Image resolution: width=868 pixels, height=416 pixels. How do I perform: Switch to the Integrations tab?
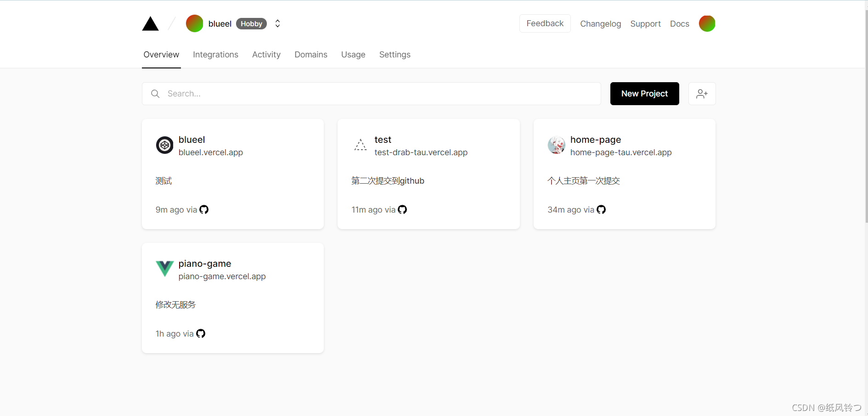pyautogui.click(x=215, y=55)
